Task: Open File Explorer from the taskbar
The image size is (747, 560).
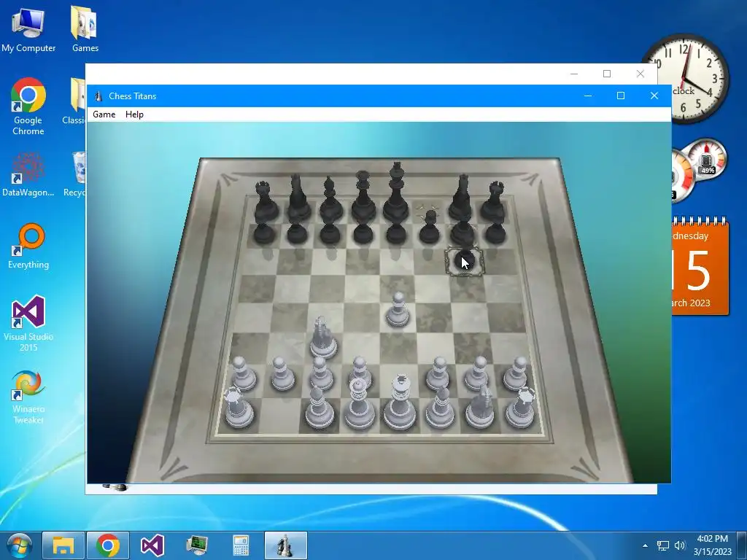Action: tap(63, 545)
